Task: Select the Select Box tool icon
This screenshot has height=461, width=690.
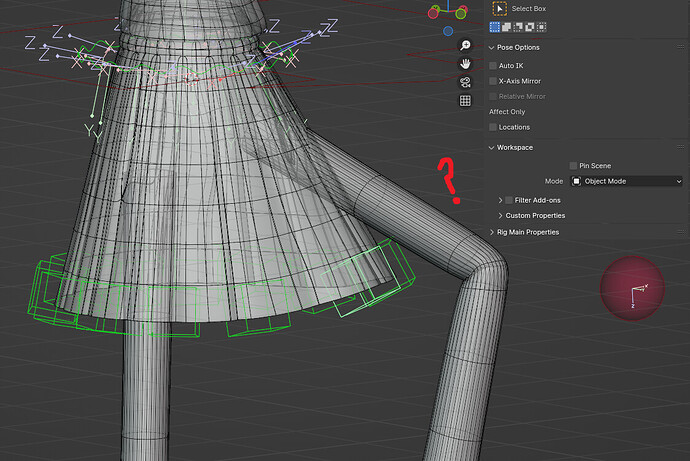Action: point(499,8)
